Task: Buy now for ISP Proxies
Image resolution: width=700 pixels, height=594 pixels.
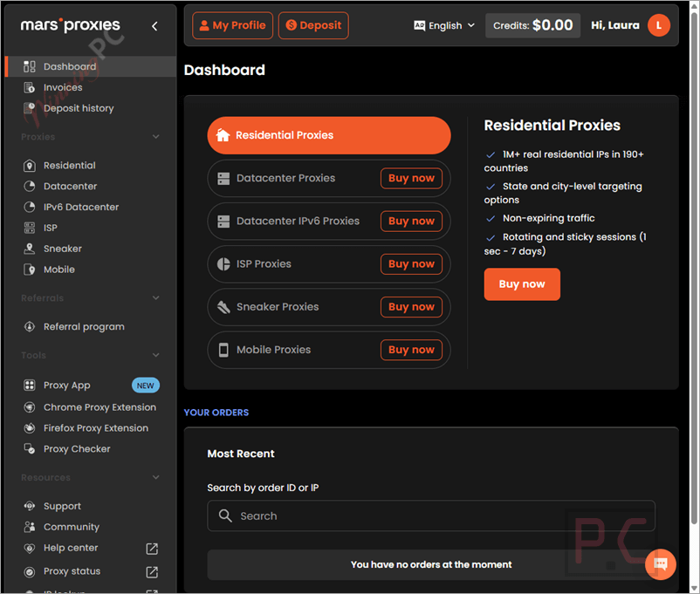Action: (411, 263)
